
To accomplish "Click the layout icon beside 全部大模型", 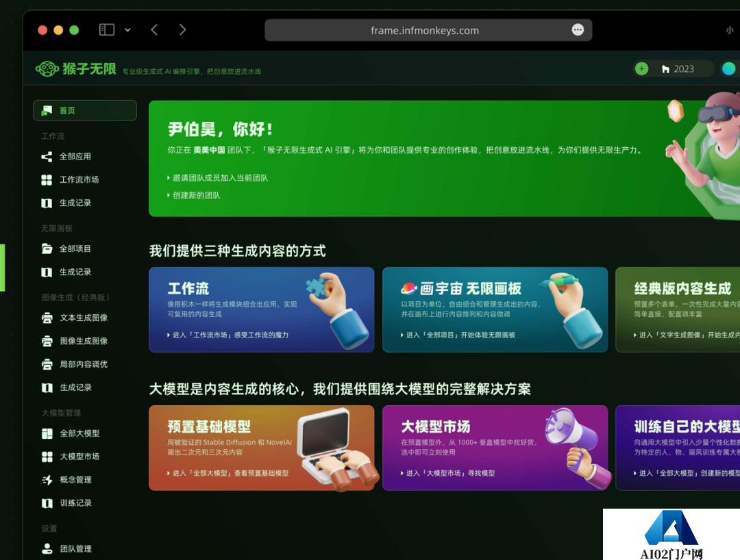I will pos(47,433).
